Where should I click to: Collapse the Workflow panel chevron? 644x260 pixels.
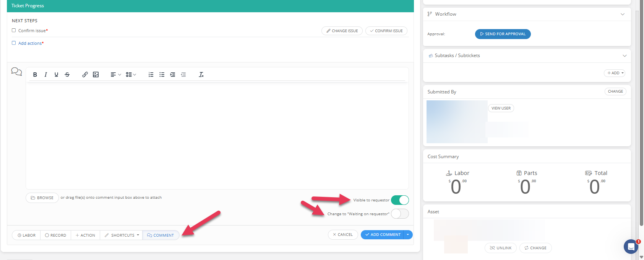click(x=623, y=14)
